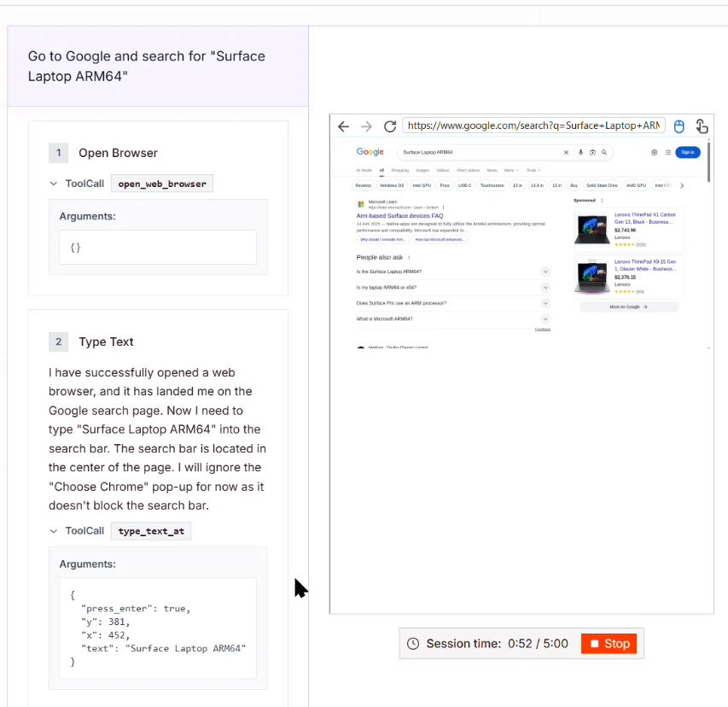Go forward in the embedded browser
The width and height of the screenshot is (728, 707).
point(366,126)
